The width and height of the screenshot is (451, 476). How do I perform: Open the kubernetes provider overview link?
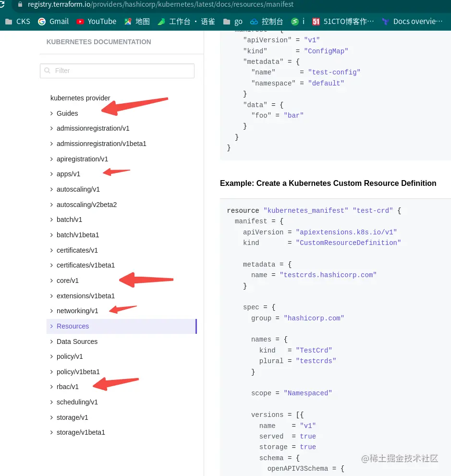click(x=80, y=98)
